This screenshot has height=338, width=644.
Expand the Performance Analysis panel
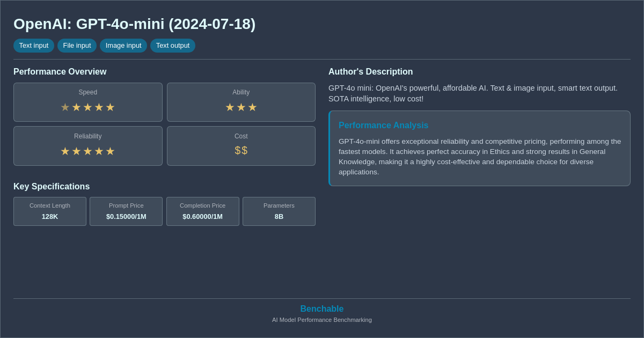[479, 148]
